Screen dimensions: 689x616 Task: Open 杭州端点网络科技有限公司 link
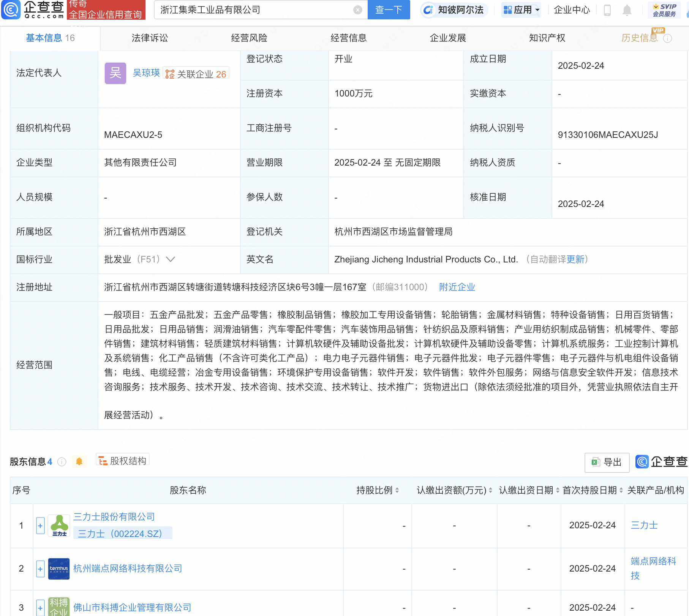pos(128,569)
